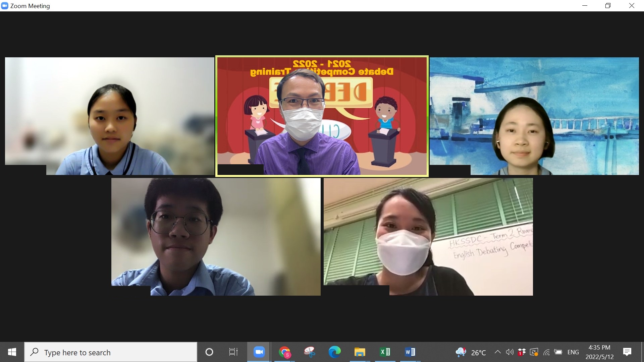Screen dimensions: 644x362
Task: Select the masked presenter's video tile
Action: 322,116
